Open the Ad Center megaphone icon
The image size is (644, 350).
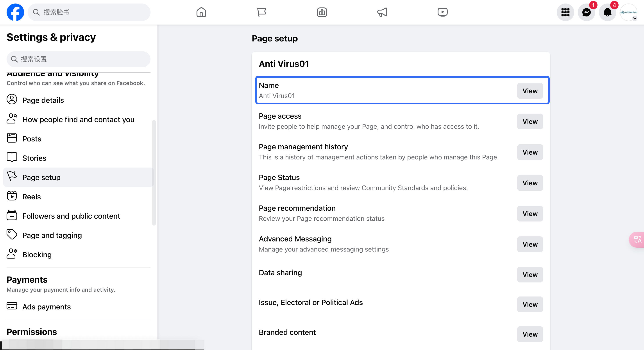(x=382, y=12)
